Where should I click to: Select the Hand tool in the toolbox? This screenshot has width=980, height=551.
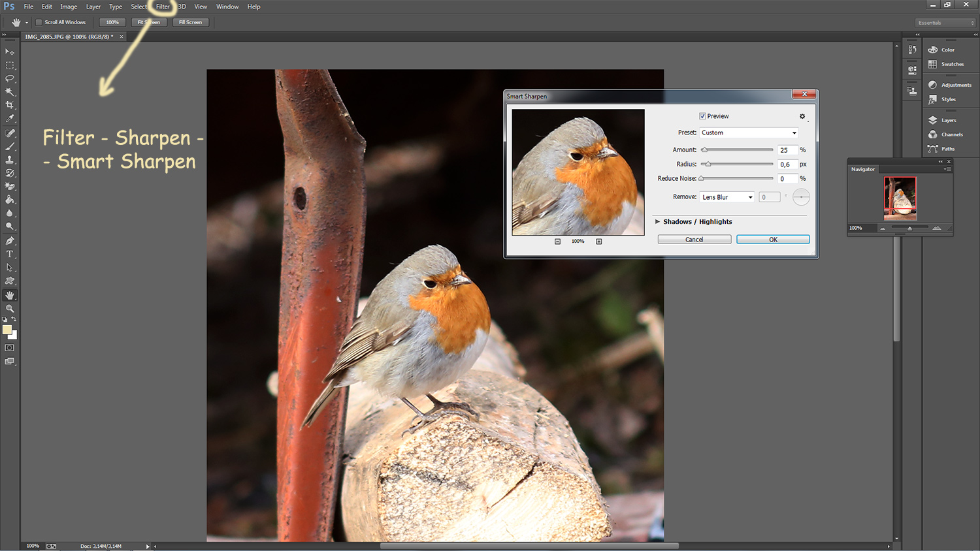pyautogui.click(x=10, y=295)
